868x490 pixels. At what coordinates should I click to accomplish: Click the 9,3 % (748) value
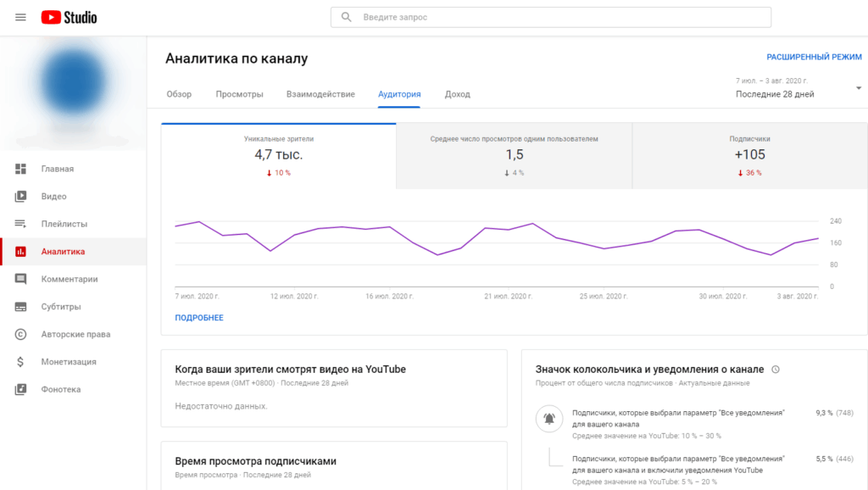click(834, 413)
